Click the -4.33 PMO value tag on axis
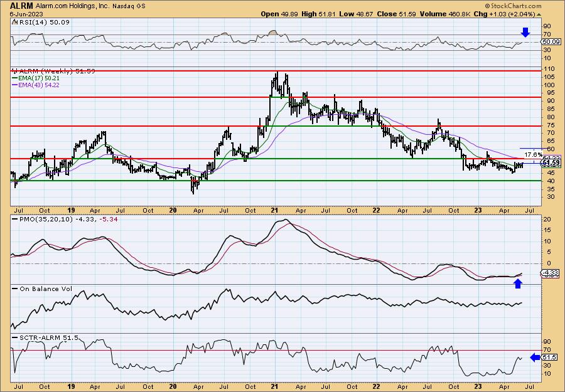The width and height of the screenshot is (565, 392). (x=550, y=273)
